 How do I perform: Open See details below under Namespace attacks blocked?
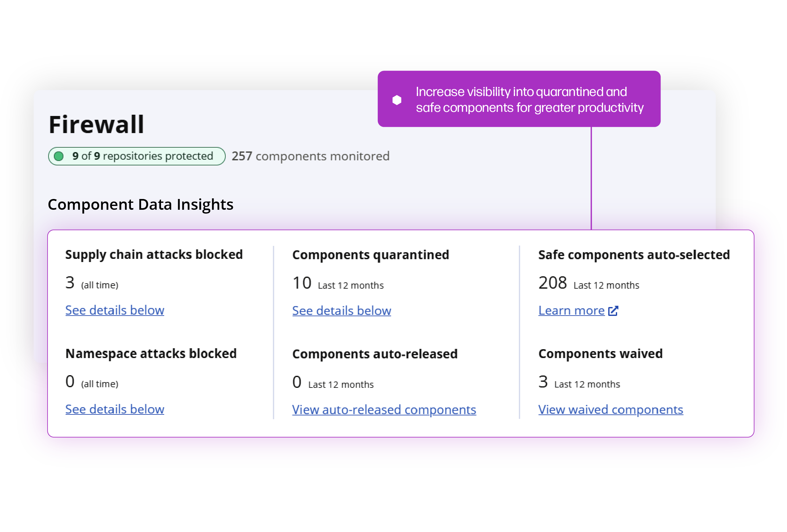114,409
